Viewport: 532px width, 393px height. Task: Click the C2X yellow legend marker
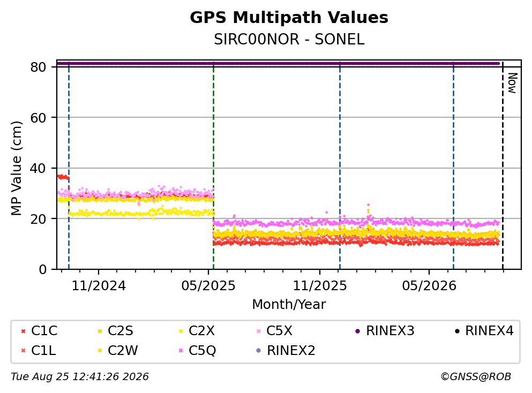click(181, 331)
